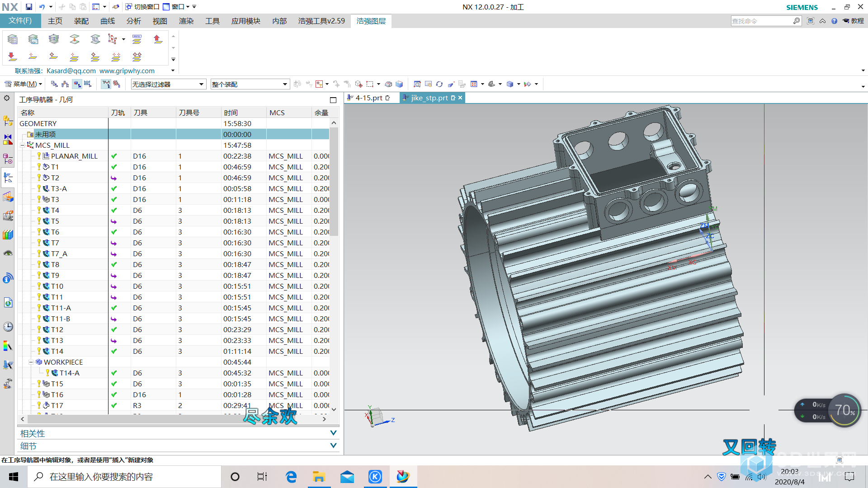This screenshot has height=488, width=868.
Task: Open Microsoft Edge from the taskbar
Action: pos(291,477)
